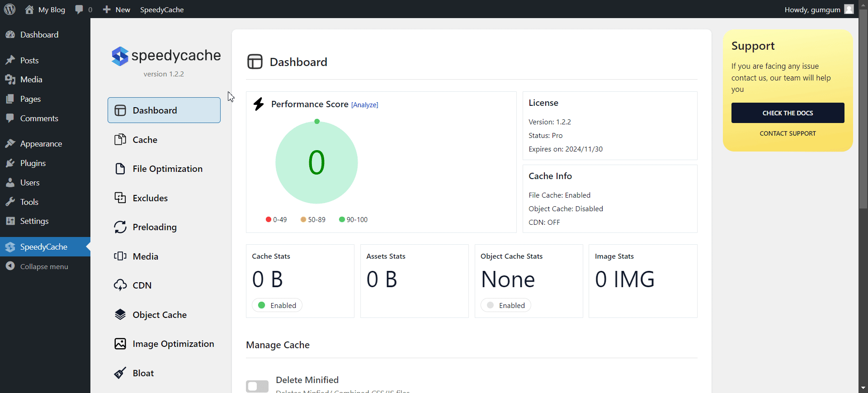Toggle Object Cache Stats Enabled indicator
This screenshot has height=393, width=868.
click(506, 305)
